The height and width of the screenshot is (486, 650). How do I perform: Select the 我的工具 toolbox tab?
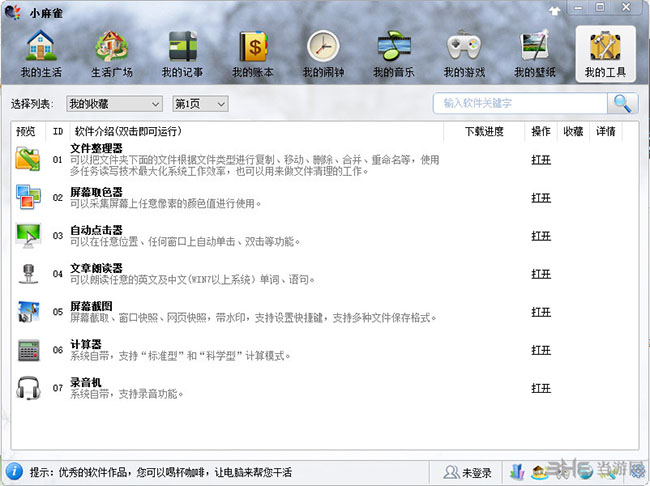(x=605, y=54)
